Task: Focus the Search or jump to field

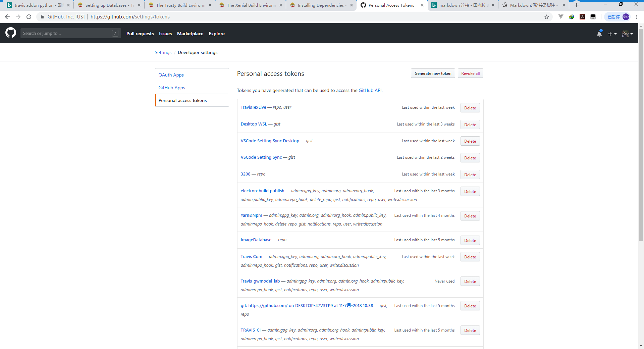Action: (x=67, y=34)
